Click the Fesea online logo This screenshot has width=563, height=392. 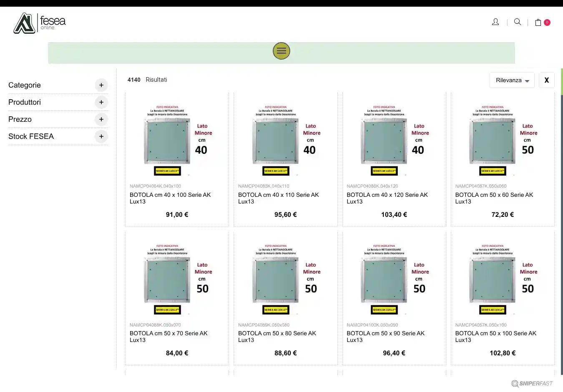coord(40,23)
